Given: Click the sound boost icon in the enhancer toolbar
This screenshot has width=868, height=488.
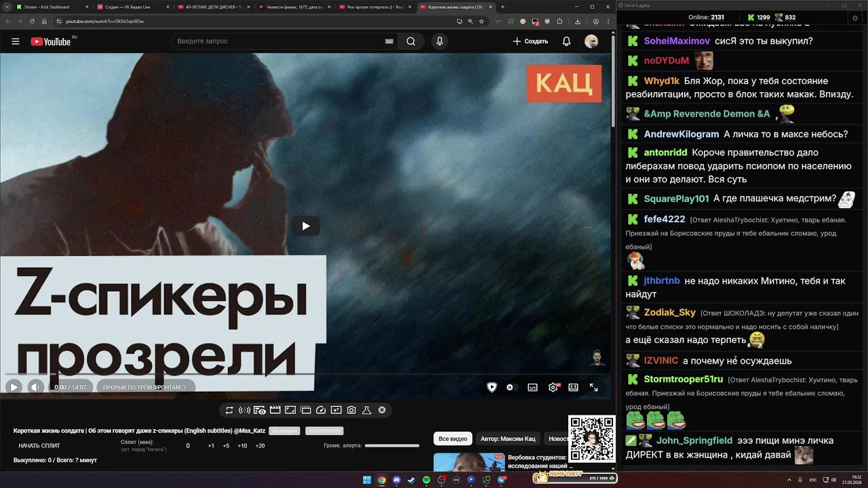Looking at the screenshot, I should pyautogui.click(x=245, y=410).
